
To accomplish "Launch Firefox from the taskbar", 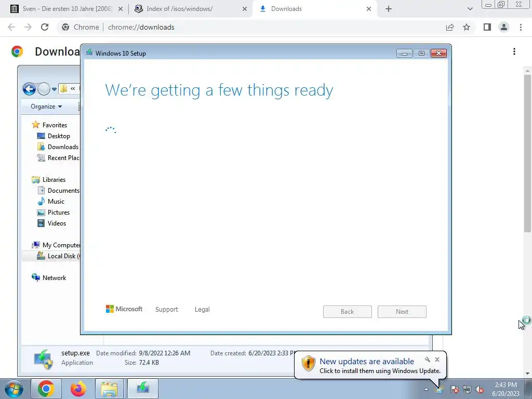I will coord(78,389).
